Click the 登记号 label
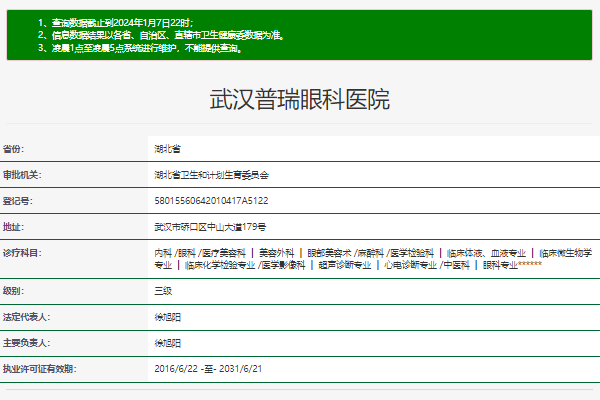Screen dimensions: 600x400 18,201
